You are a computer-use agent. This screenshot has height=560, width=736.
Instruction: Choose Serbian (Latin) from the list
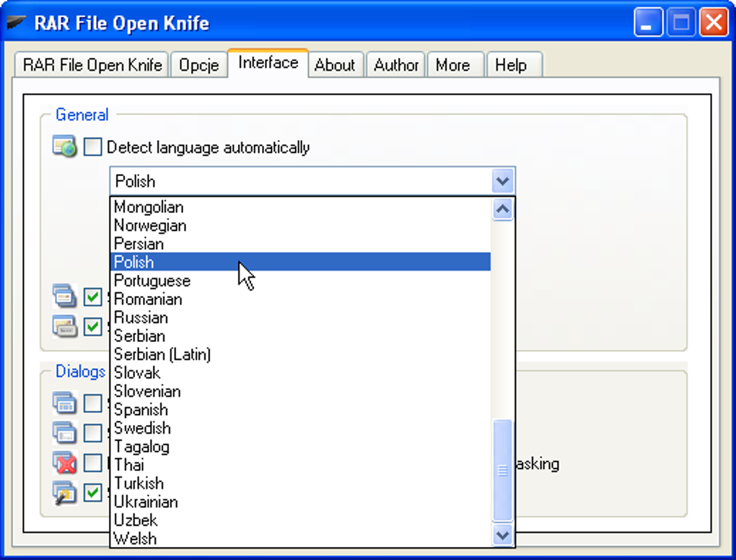pyautogui.click(x=300, y=354)
